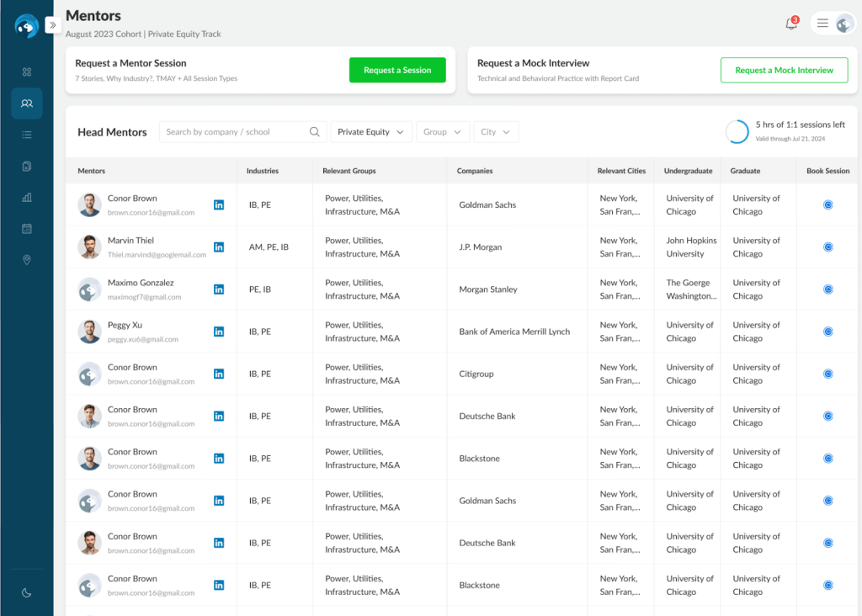Click Book Session icon for Peggy Xu
Screen dimensions: 862x616
[x=827, y=332]
